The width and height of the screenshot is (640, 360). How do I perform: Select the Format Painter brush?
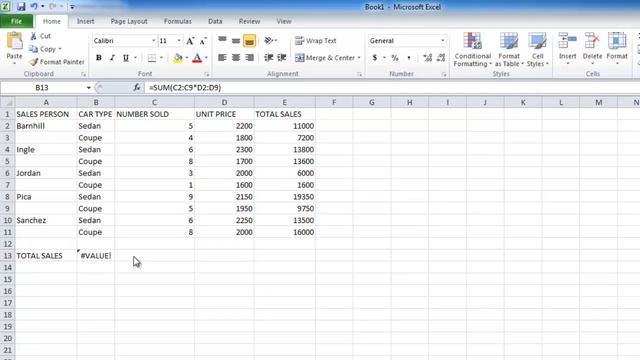point(33,62)
